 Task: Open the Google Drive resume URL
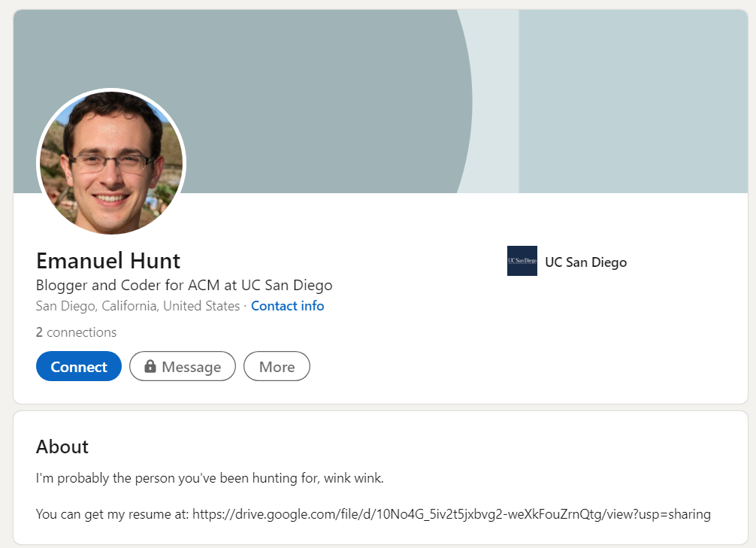click(451, 514)
